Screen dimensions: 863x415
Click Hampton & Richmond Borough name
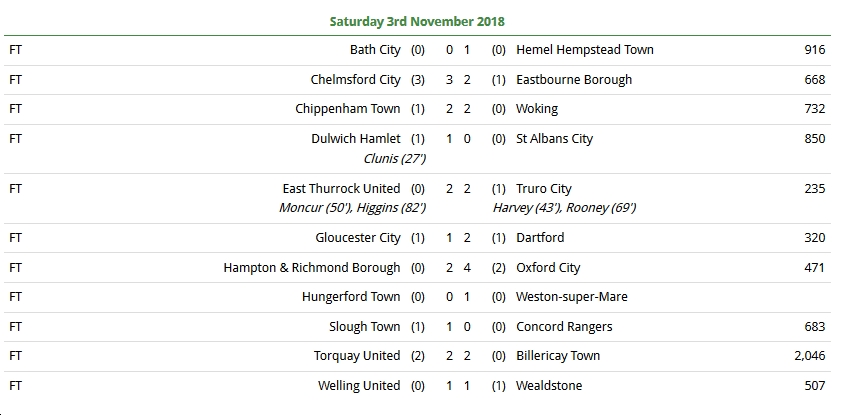tap(312, 268)
